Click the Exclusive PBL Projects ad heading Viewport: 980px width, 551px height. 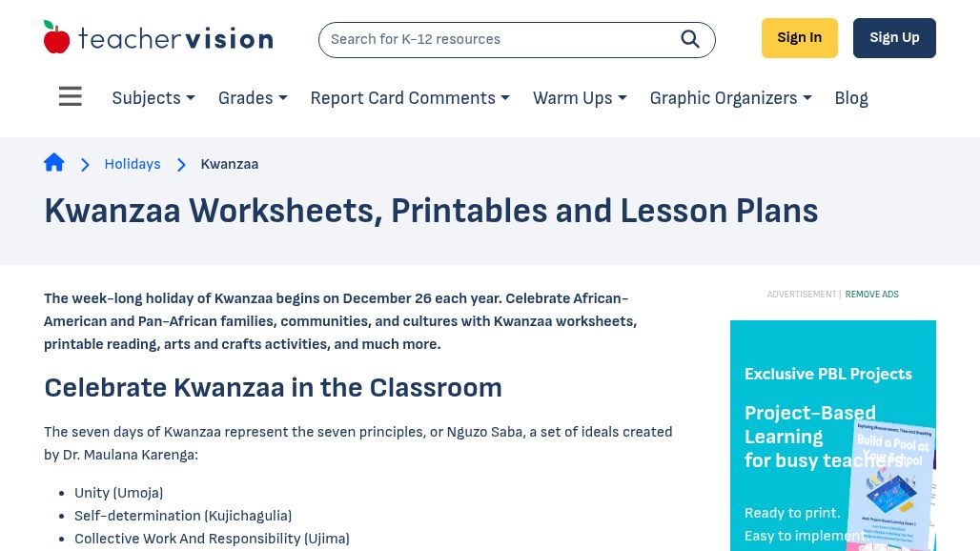(x=827, y=374)
